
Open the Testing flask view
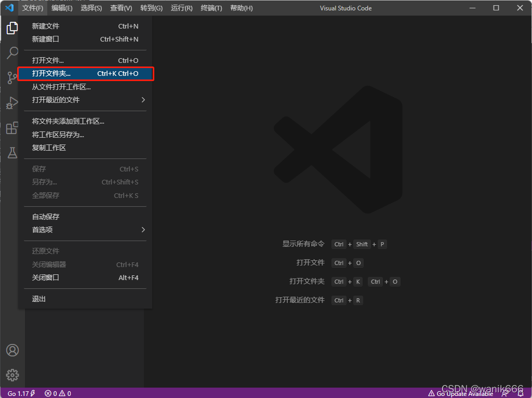12,153
